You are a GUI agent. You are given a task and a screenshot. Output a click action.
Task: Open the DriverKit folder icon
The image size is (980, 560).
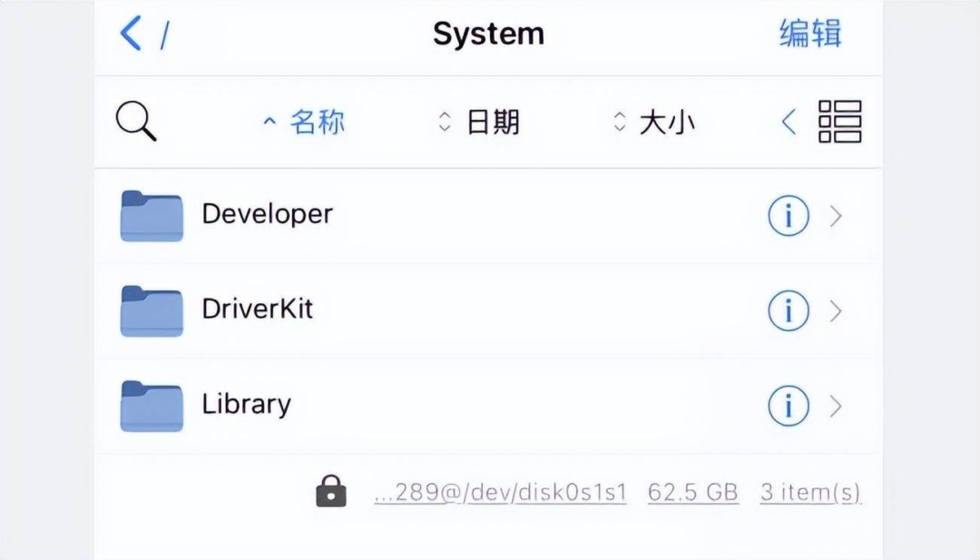152,311
